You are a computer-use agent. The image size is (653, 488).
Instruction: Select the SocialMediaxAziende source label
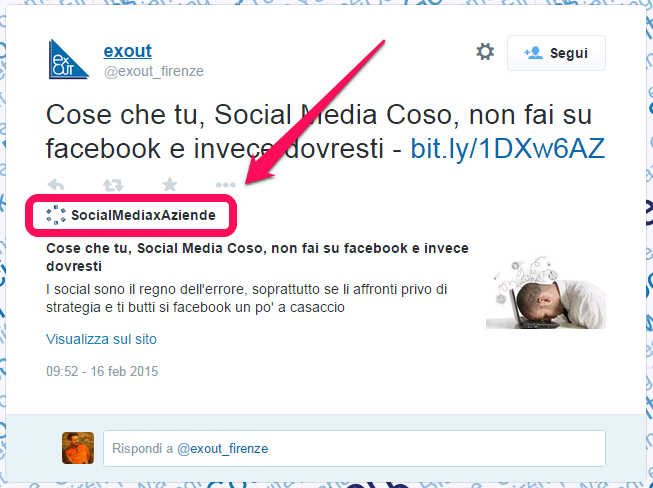pyautogui.click(x=142, y=215)
